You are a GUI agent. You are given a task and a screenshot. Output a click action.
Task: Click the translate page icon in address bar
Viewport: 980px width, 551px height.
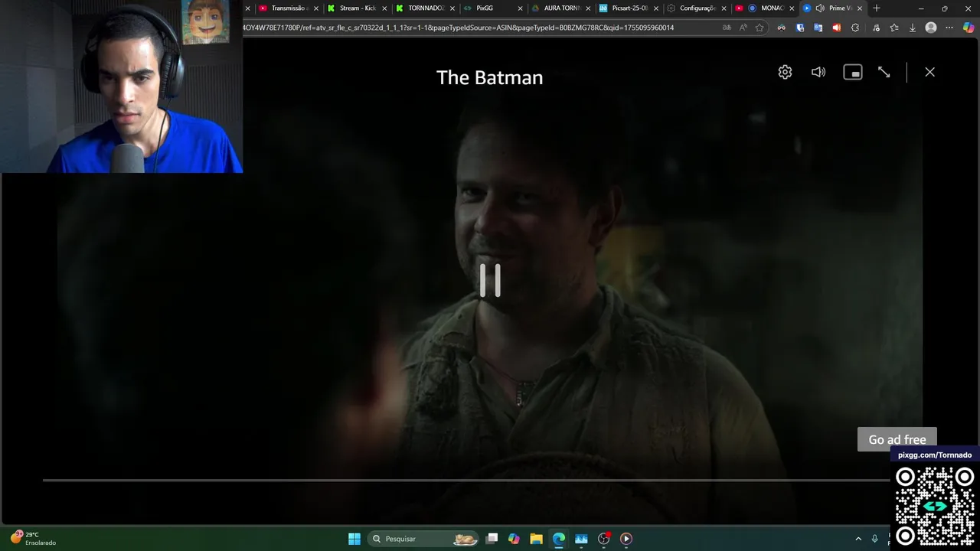[x=727, y=28]
